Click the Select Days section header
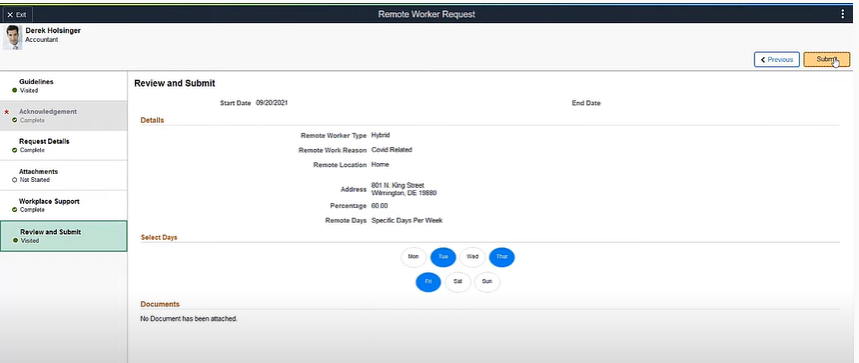 click(x=159, y=238)
